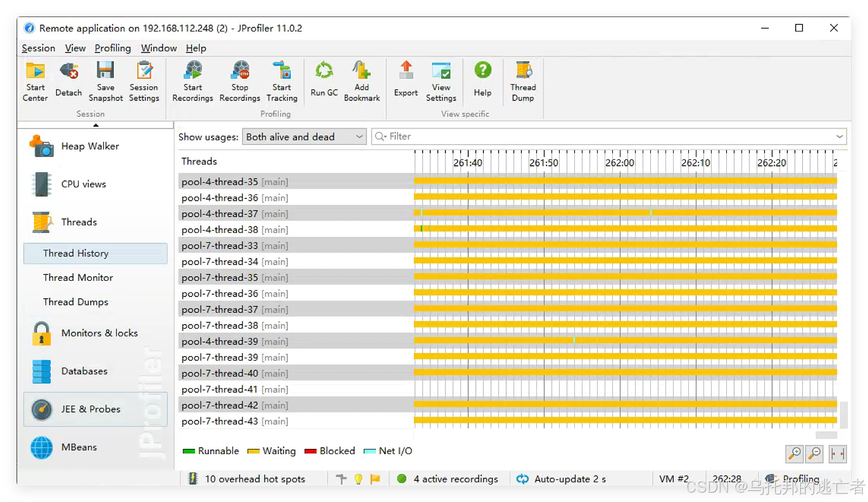Image resolution: width=868 pixels, height=502 pixels.
Task: Open MBeans section
Action: click(x=96, y=447)
